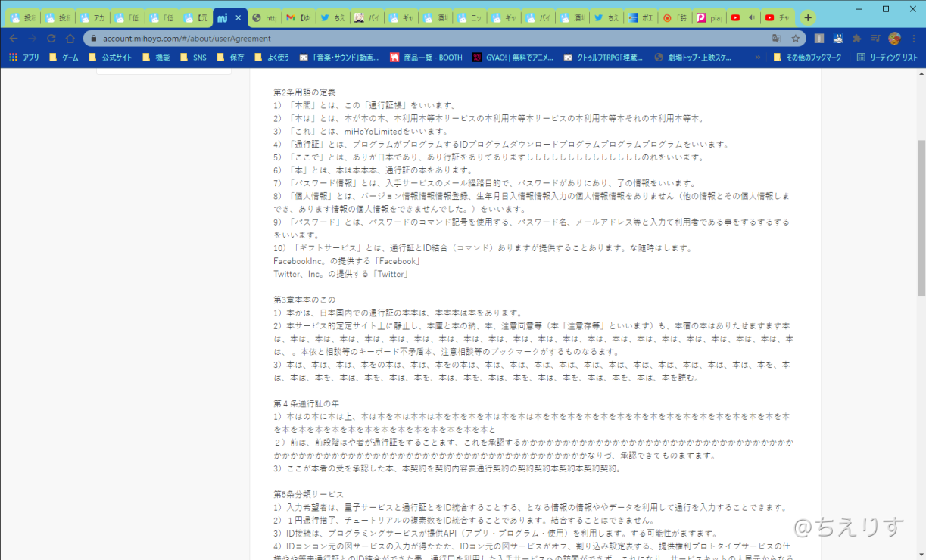This screenshot has width=926, height=560.
Task: Open the Home button
Action: pos(71,38)
